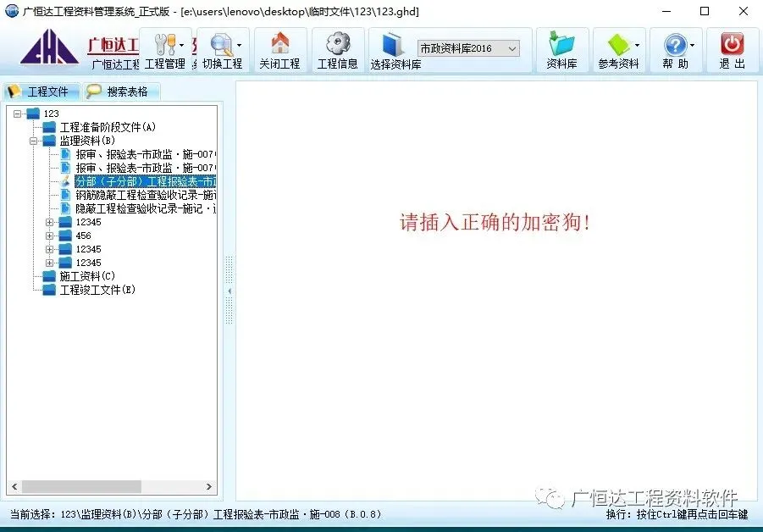Open the 参考资料 green book icon
This screenshot has height=532, width=763.
(x=618, y=44)
